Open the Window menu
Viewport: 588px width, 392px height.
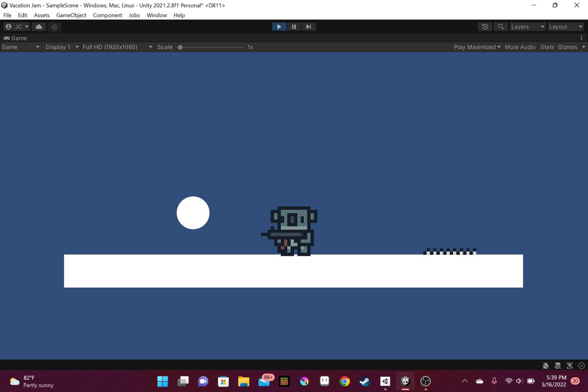(157, 15)
